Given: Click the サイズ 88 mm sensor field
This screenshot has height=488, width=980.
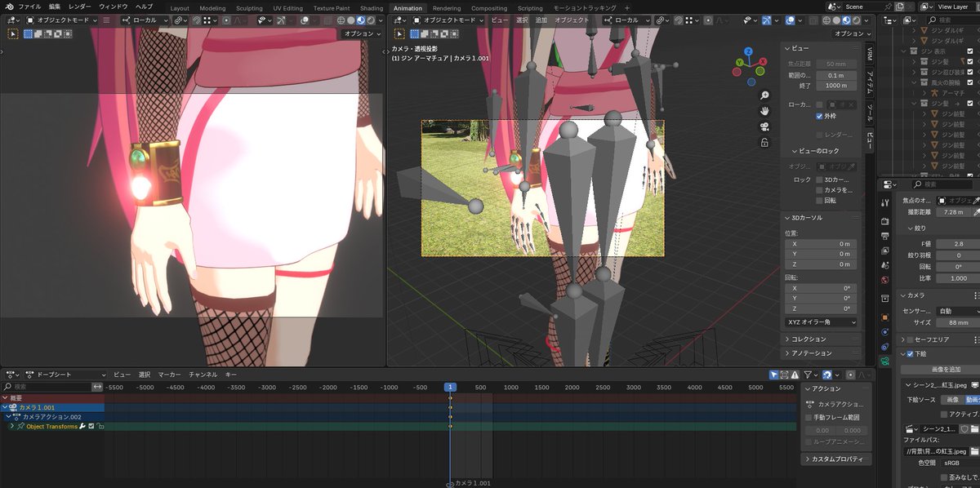Looking at the screenshot, I should click(957, 322).
